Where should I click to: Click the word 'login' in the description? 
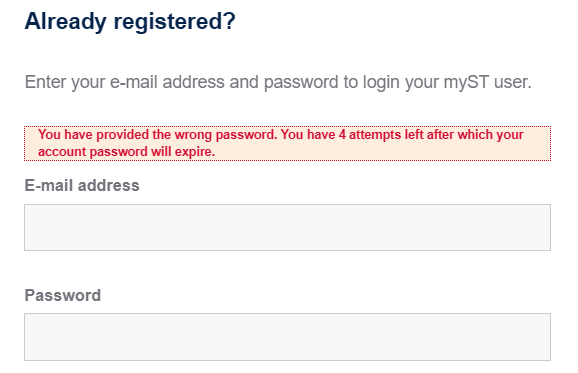(x=381, y=82)
